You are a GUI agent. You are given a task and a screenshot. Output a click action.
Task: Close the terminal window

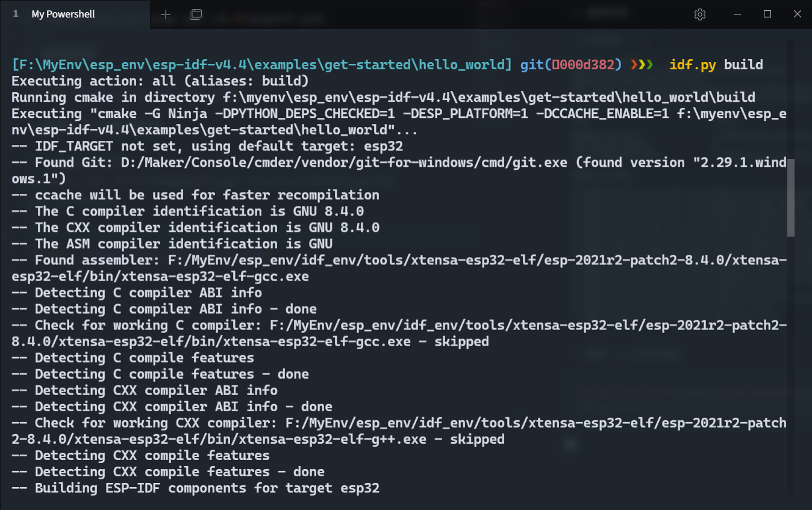797,14
